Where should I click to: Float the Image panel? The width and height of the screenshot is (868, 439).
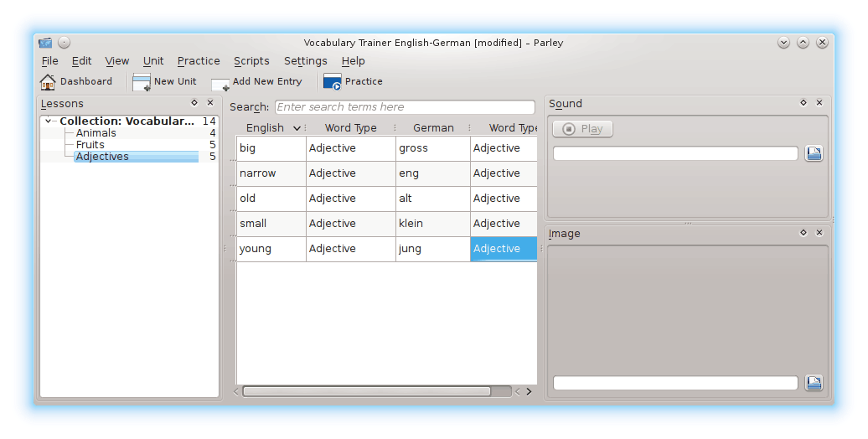[803, 233]
